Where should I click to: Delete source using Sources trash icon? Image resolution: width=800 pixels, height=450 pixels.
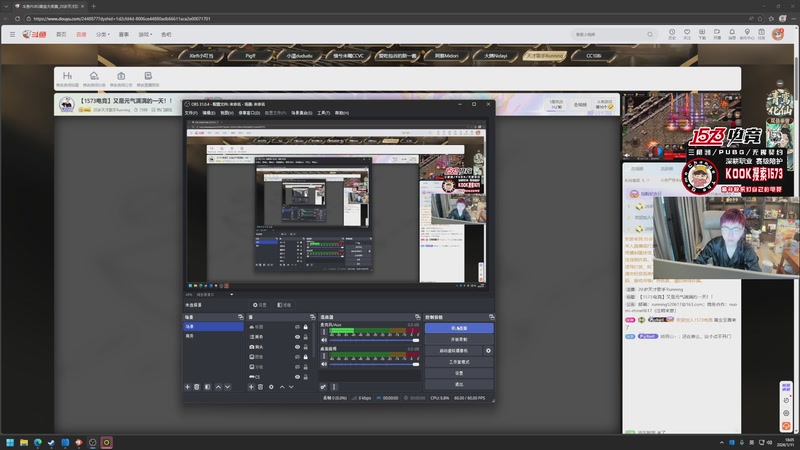(x=261, y=387)
